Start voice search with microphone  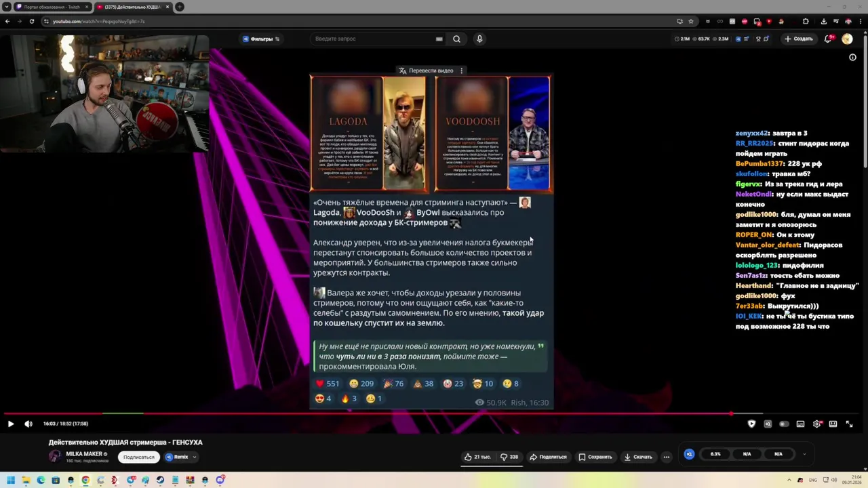(479, 39)
